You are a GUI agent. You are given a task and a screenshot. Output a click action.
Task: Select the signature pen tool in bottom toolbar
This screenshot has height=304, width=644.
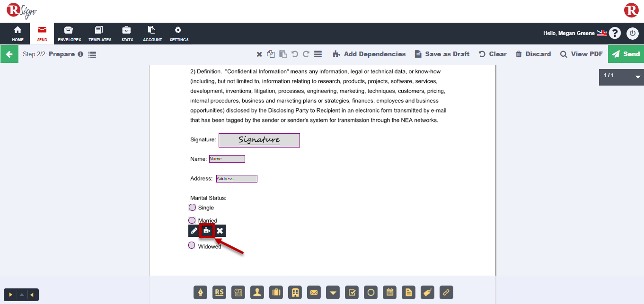click(x=201, y=293)
